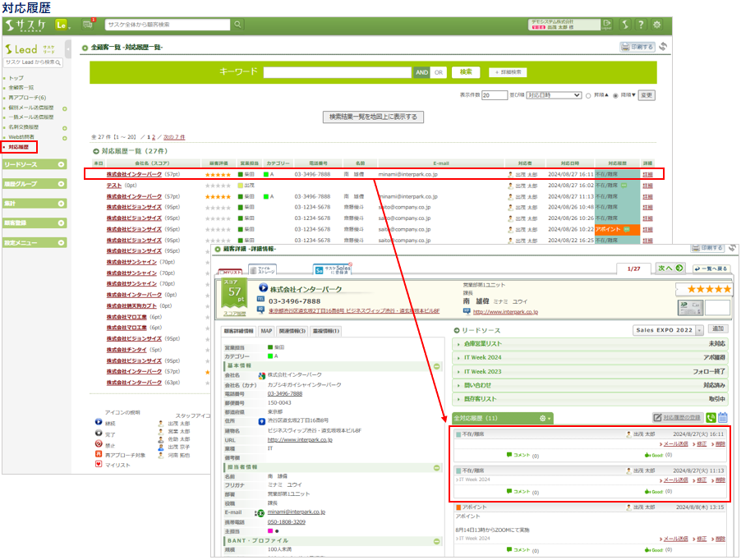Image resolution: width=741 pixels, height=560 pixels.
Task: Toggle the AND search mode
Action: (421, 72)
